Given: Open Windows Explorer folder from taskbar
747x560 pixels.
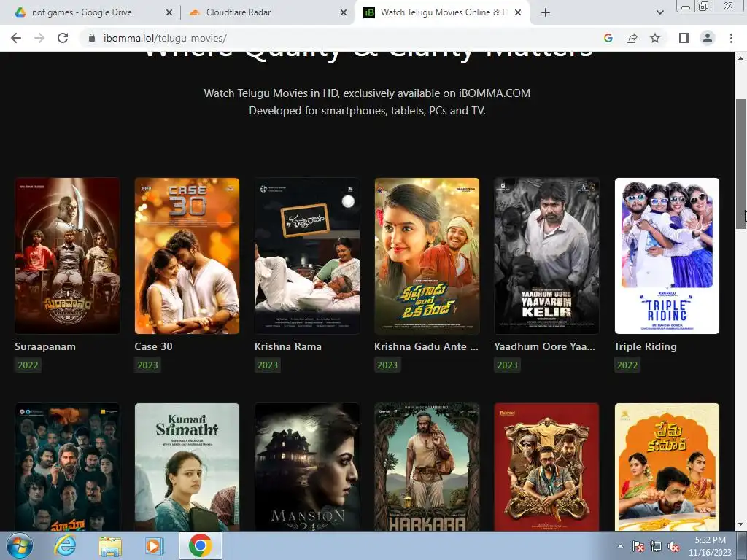Looking at the screenshot, I should click(x=110, y=546).
